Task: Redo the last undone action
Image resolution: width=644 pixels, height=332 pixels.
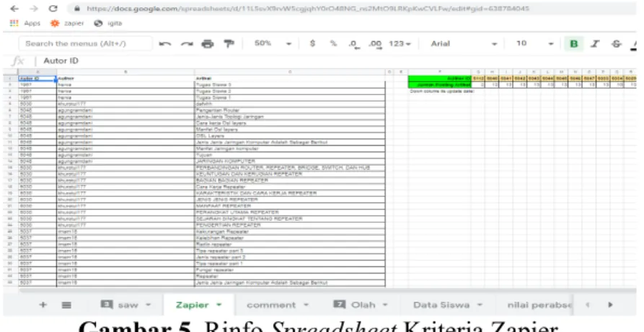Action: click(187, 43)
